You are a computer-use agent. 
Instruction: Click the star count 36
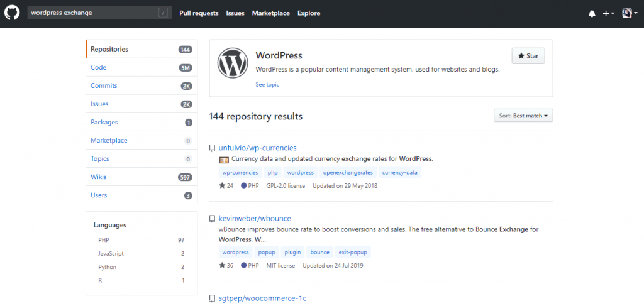coord(226,265)
